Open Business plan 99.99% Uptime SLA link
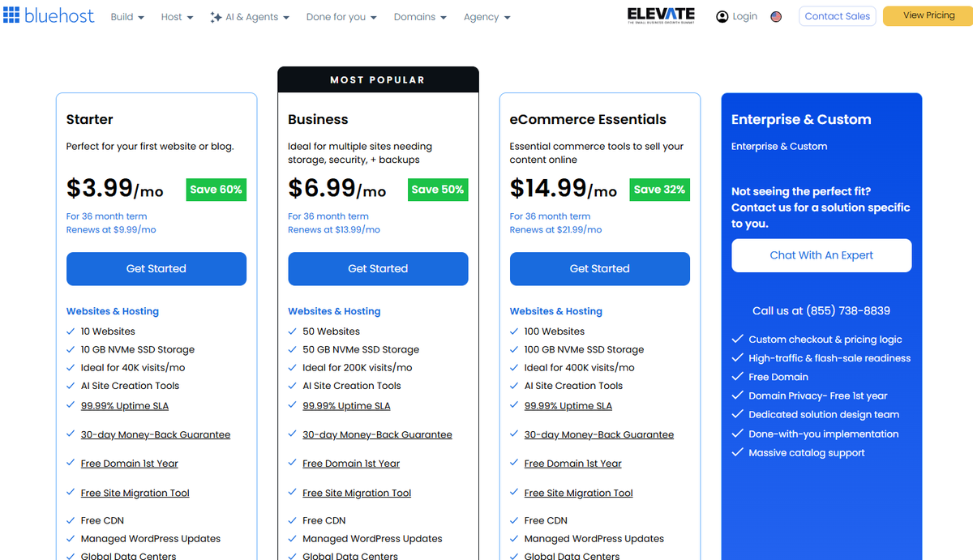This screenshot has width=973, height=560. point(346,406)
